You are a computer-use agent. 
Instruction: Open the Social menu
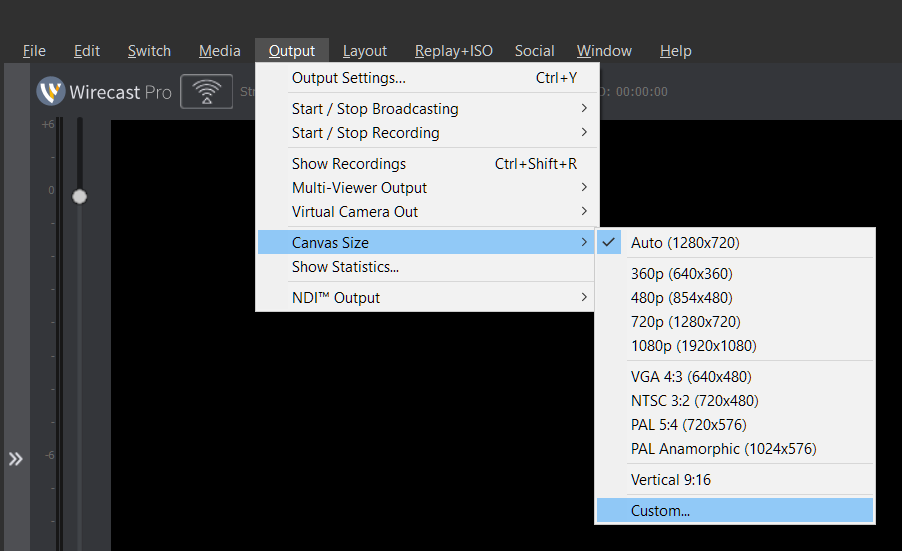coord(534,51)
